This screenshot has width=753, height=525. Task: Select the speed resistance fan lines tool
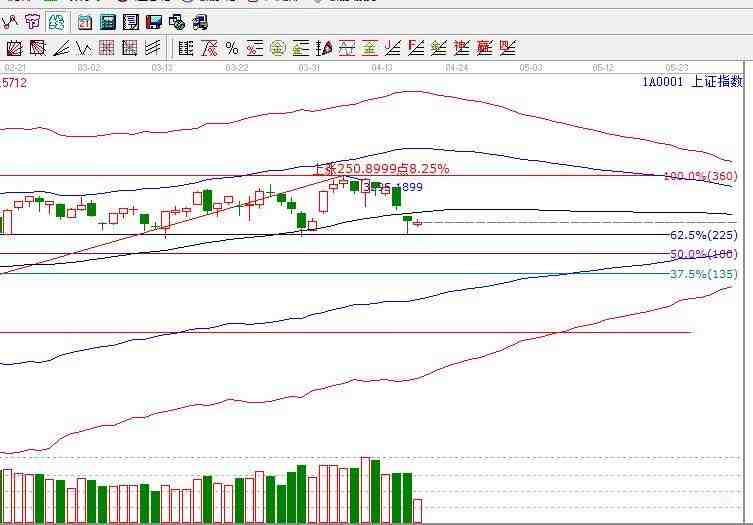61,48
